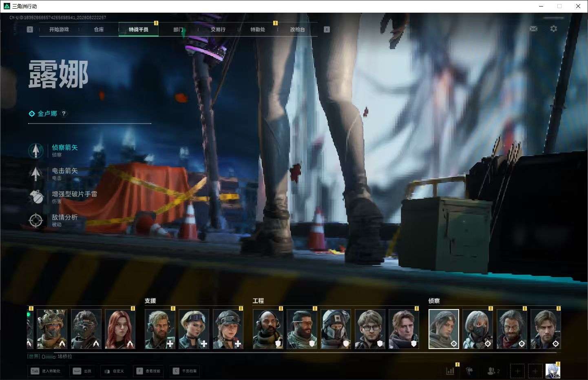588x380 pixels.
Task: Open the settings gear icon
Action: (x=553, y=29)
